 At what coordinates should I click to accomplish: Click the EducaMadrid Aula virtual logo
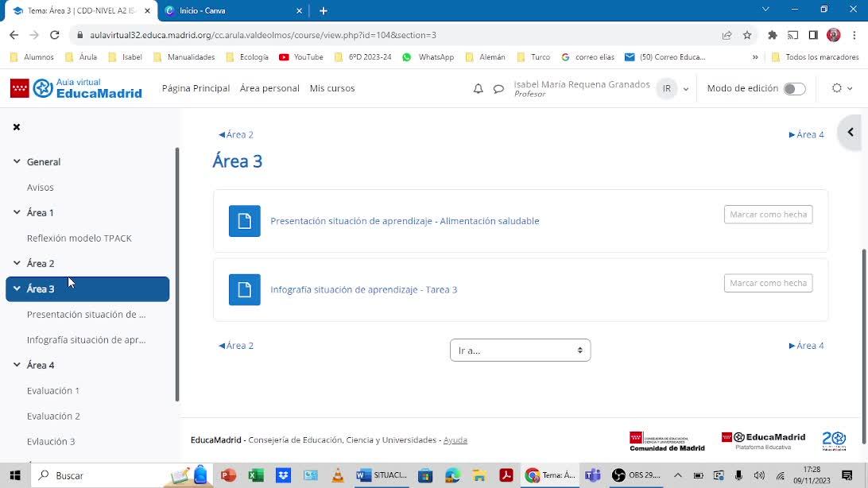(76, 88)
